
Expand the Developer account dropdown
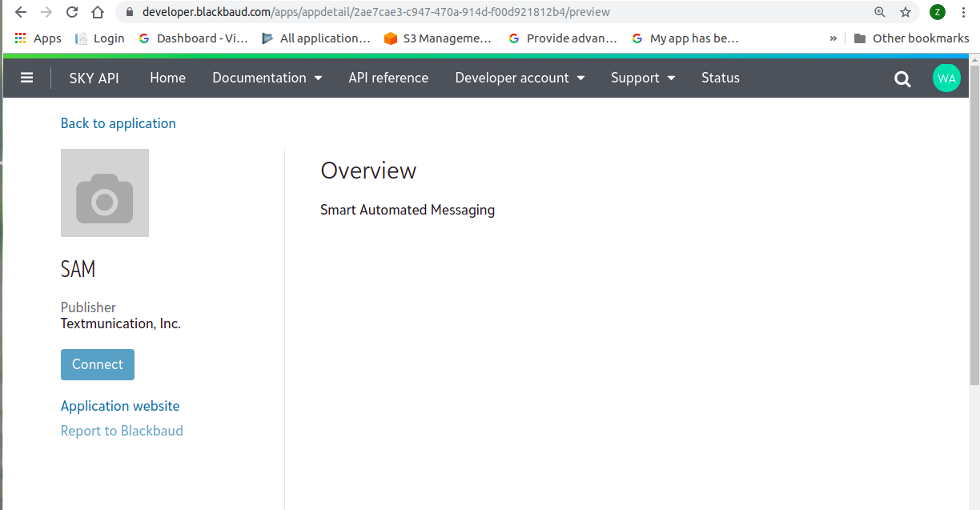[520, 78]
